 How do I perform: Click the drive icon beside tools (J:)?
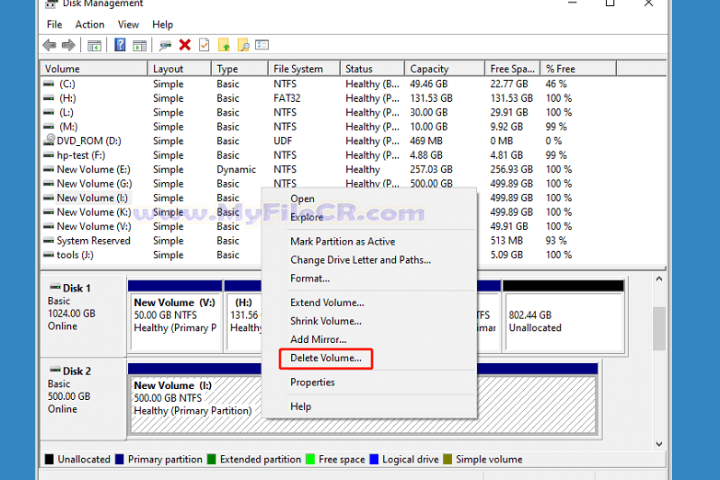tap(49, 255)
